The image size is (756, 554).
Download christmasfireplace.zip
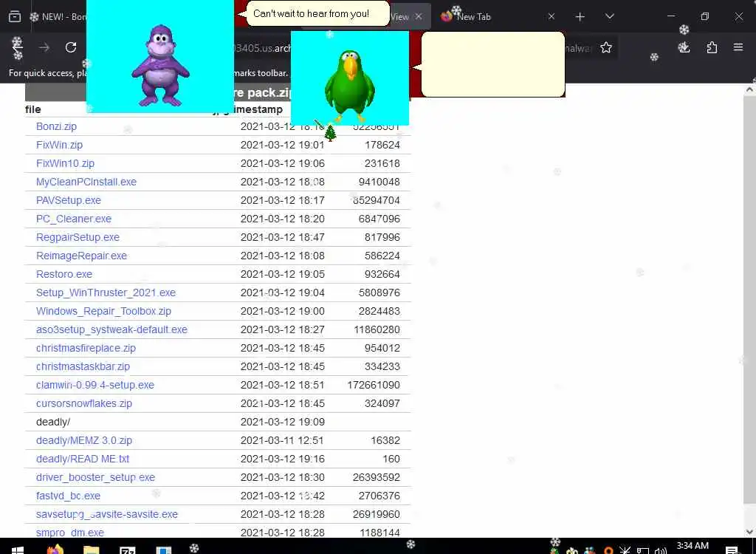(x=86, y=348)
